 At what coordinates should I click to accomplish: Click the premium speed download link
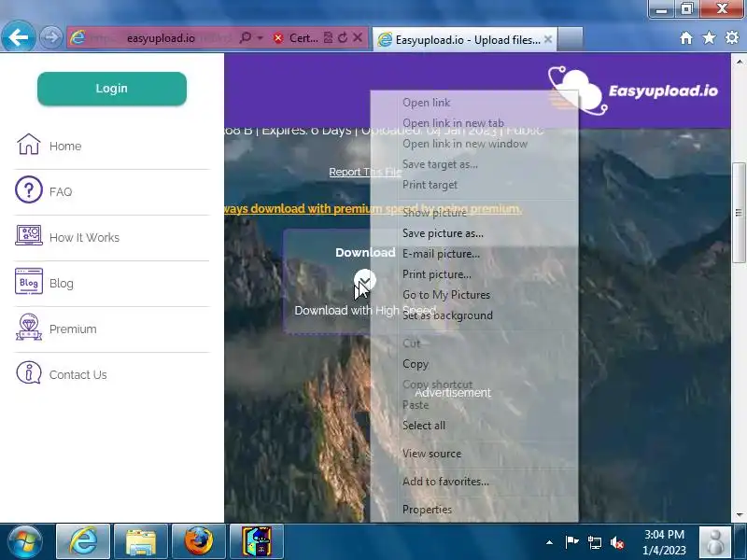(373, 208)
